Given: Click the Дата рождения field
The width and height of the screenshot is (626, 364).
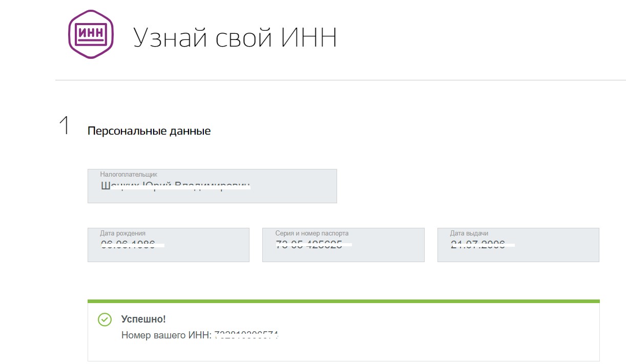Looking at the screenshot, I should coord(169,245).
